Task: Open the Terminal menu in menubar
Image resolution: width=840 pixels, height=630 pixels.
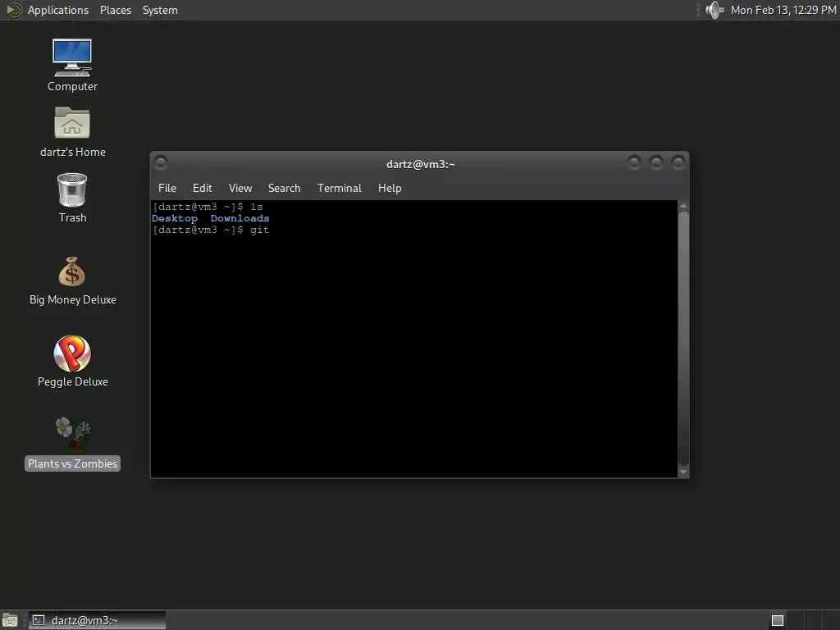Action: coord(339,188)
